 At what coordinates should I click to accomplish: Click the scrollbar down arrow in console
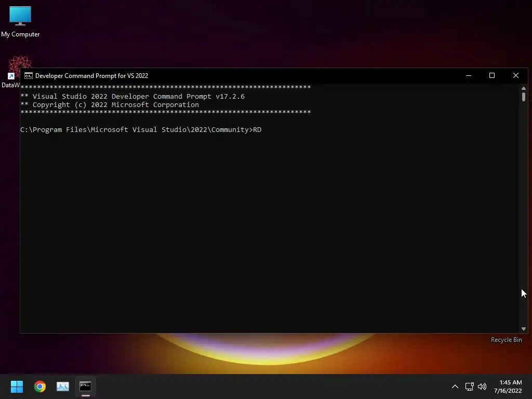click(x=524, y=329)
